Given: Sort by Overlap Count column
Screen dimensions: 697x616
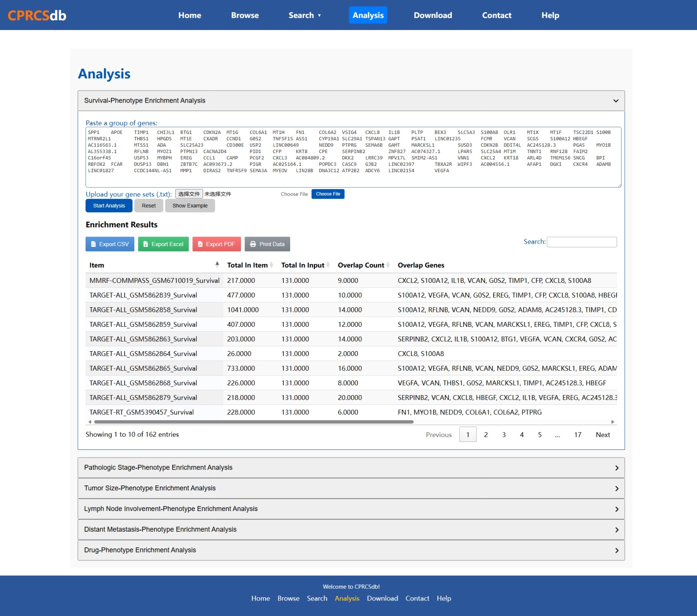Looking at the screenshot, I should tap(387, 264).
